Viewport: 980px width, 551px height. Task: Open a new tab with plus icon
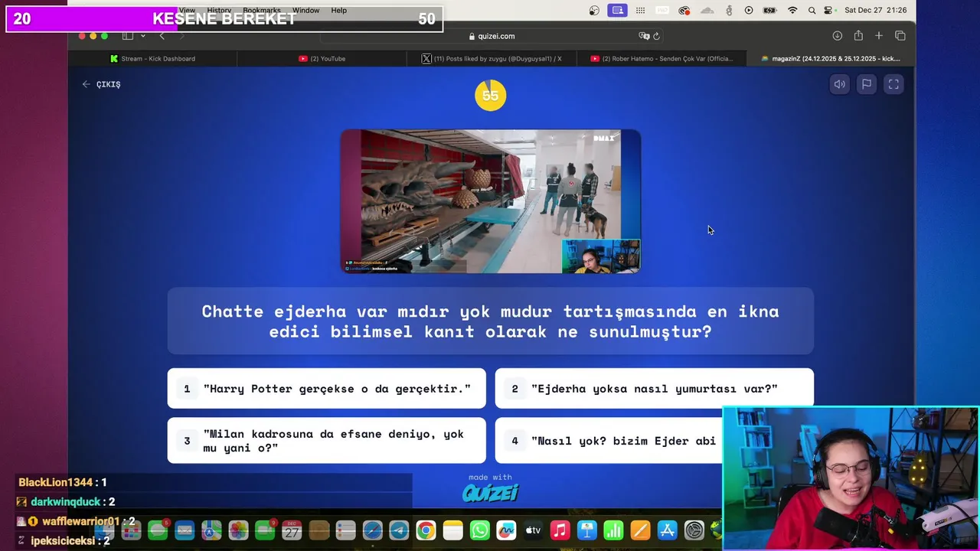pos(879,36)
